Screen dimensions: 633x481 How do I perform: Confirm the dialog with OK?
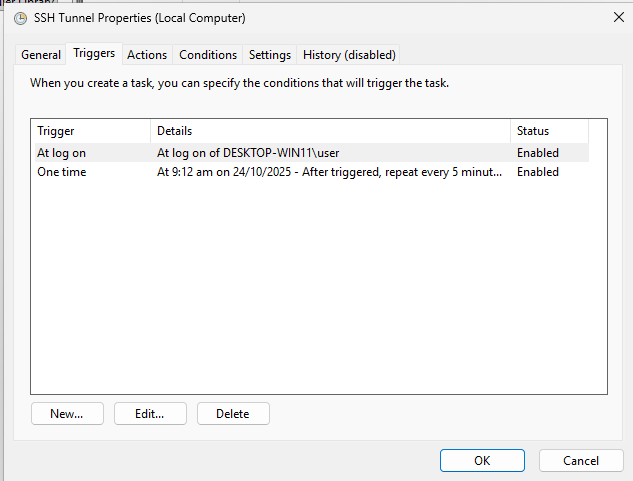pos(482,461)
